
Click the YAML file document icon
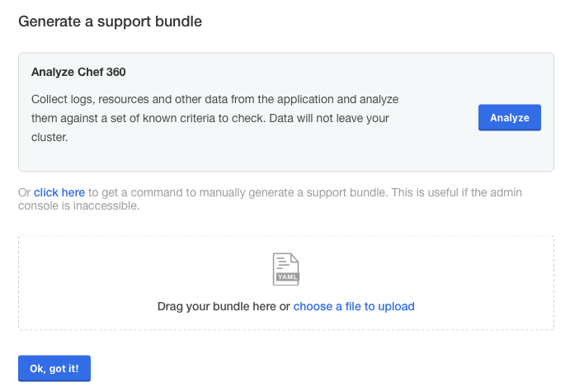coord(285,268)
